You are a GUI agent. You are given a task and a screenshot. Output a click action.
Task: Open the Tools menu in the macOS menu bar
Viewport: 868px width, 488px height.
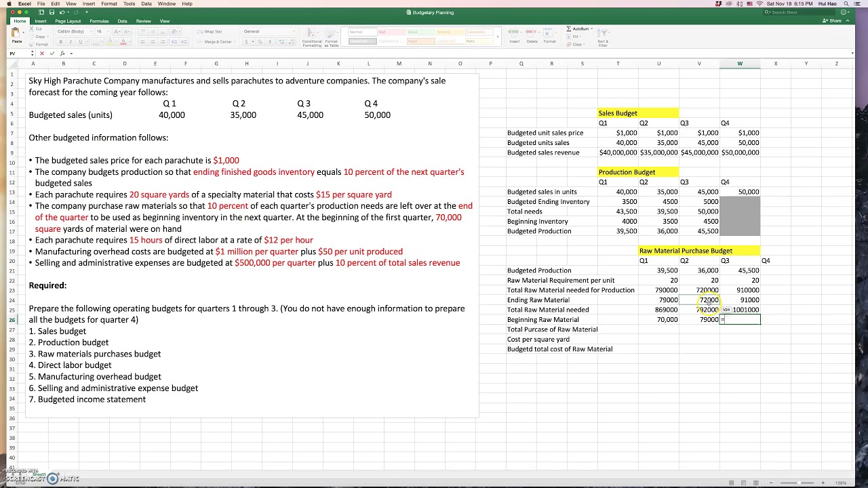[x=129, y=3]
